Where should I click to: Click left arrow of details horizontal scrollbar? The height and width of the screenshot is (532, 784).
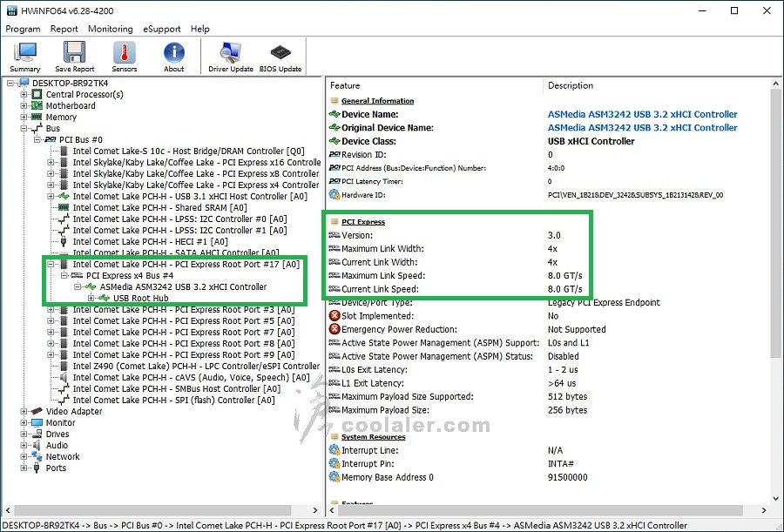[x=333, y=510]
